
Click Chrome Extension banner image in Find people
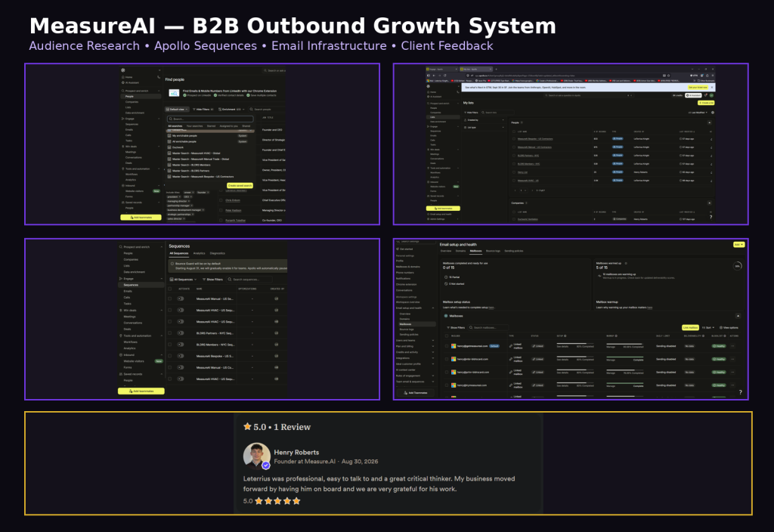174,93
